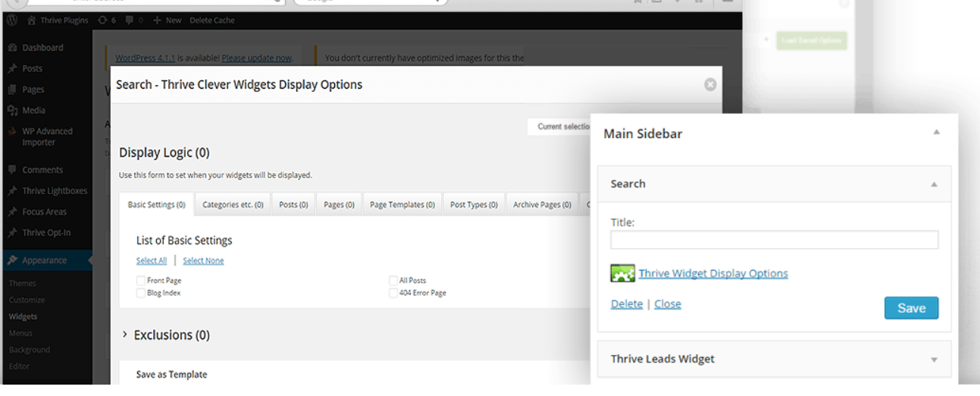Switch to Archive Pages (0) tab
The image size is (980, 396).
pyautogui.click(x=542, y=205)
